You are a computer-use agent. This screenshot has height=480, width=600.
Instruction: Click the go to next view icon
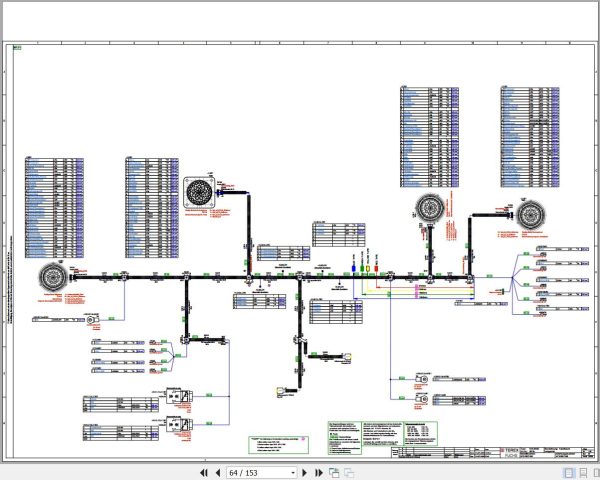pos(349,473)
